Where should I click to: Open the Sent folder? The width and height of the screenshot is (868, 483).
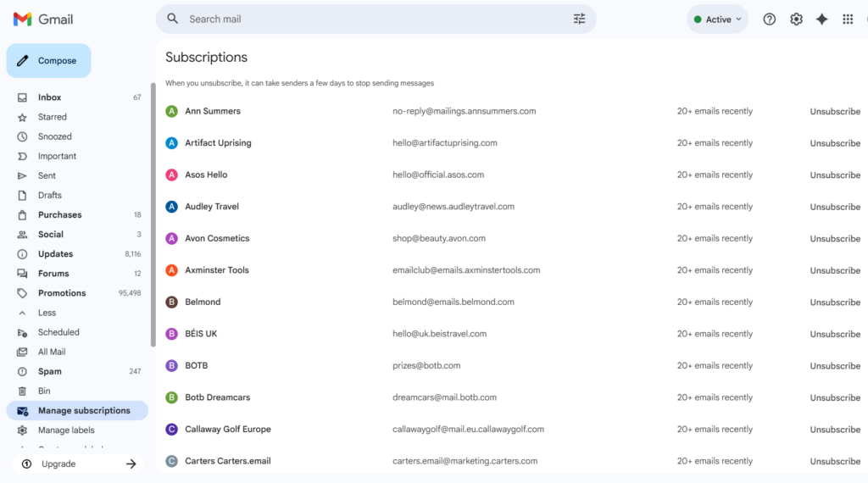[77, 175]
